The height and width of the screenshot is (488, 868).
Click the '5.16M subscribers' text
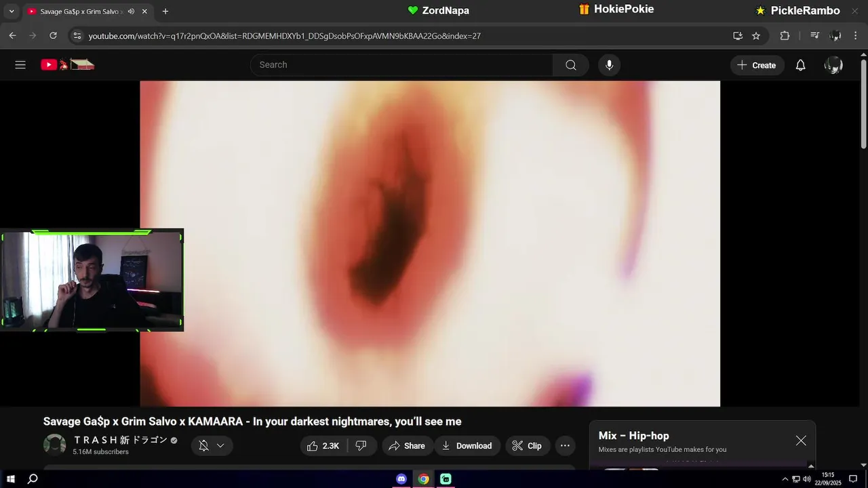click(100, 452)
